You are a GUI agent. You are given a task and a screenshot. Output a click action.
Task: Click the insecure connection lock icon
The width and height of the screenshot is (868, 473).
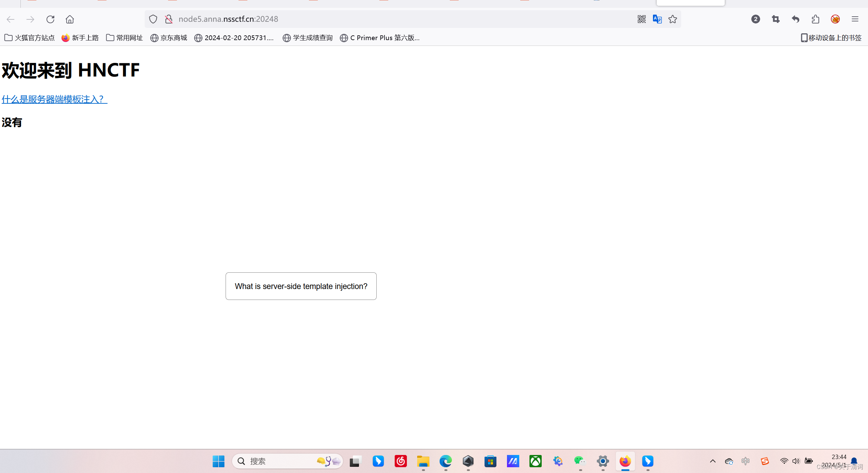[169, 19]
